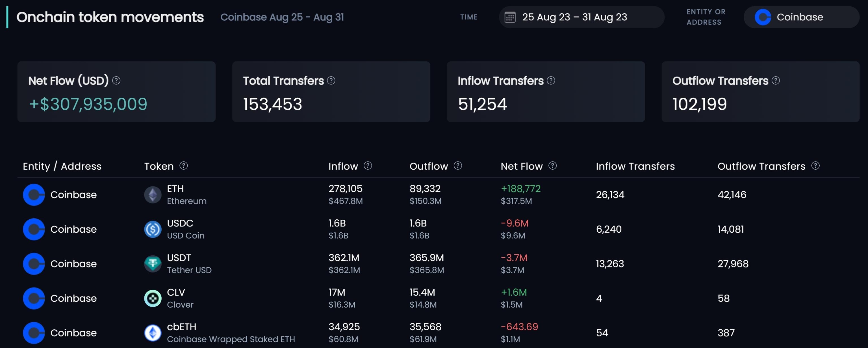The width and height of the screenshot is (868, 348).
Task: Click the Entity / Address column header
Action: (62, 166)
